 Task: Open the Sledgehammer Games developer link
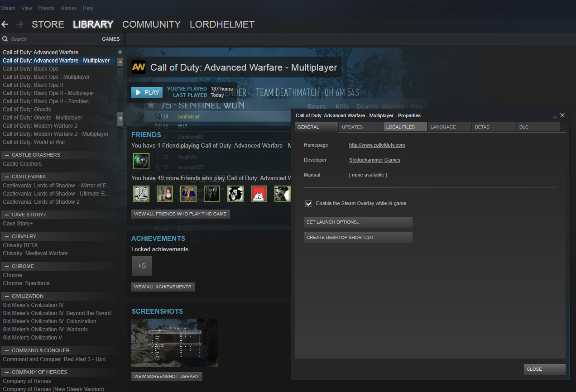pyautogui.click(x=374, y=160)
